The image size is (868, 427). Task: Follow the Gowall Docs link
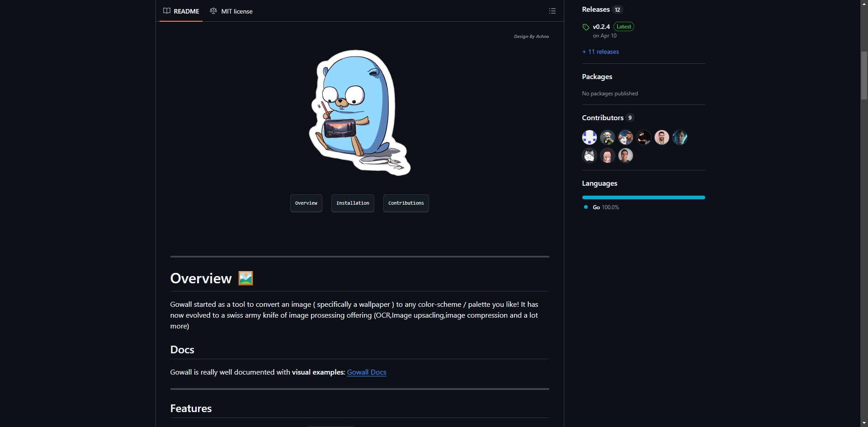point(367,372)
